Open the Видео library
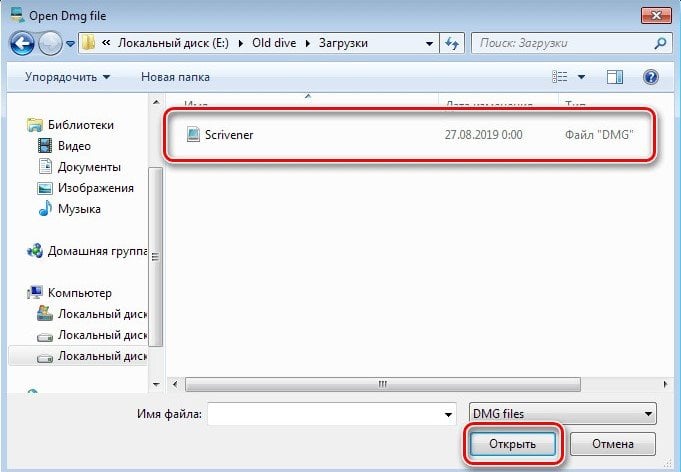Image resolution: width=681 pixels, height=472 pixels. [x=74, y=146]
